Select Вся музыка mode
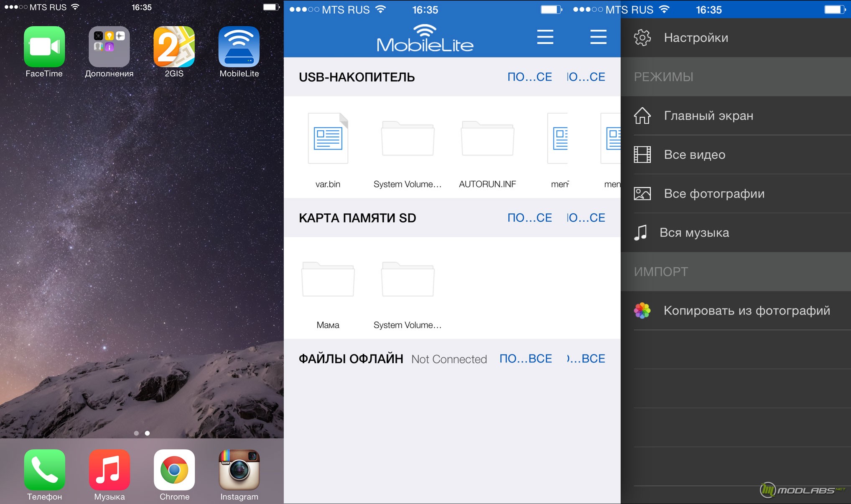Screen dimensions: 851x504 click(736, 233)
